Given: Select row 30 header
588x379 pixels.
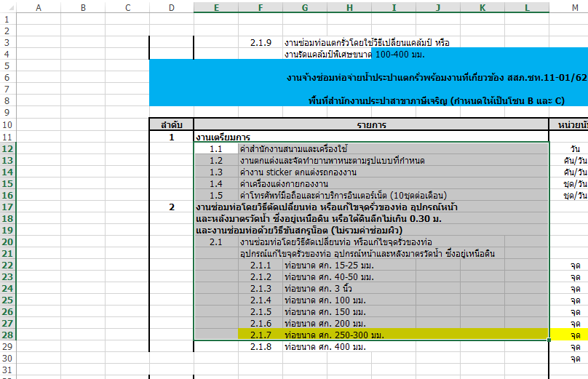Looking at the screenshot, I should pyautogui.click(x=7, y=359).
